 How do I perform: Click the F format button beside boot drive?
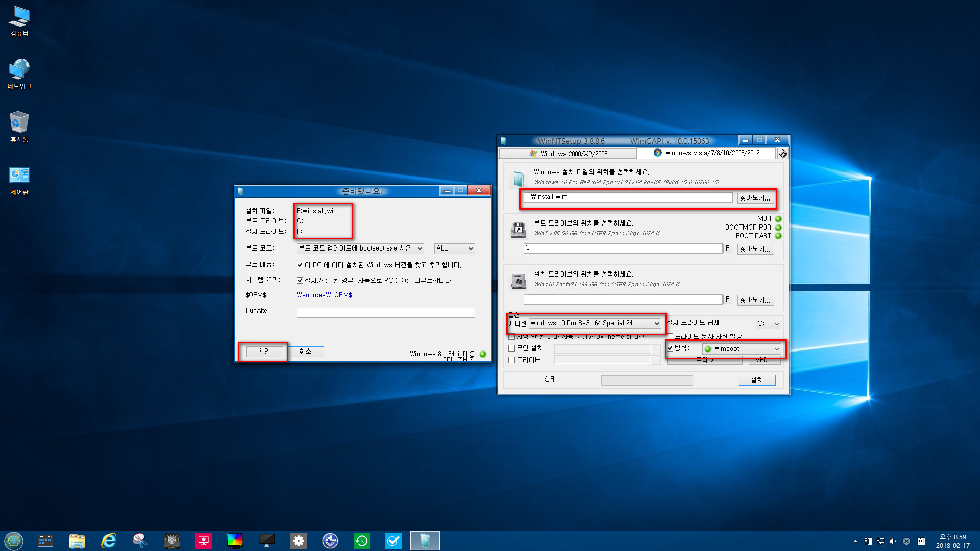[x=728, y=248]
